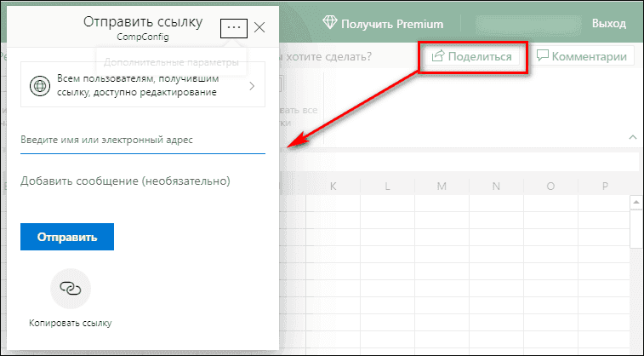Select column N header
Viewport: 644px width, 356px height.
(496, 187)
